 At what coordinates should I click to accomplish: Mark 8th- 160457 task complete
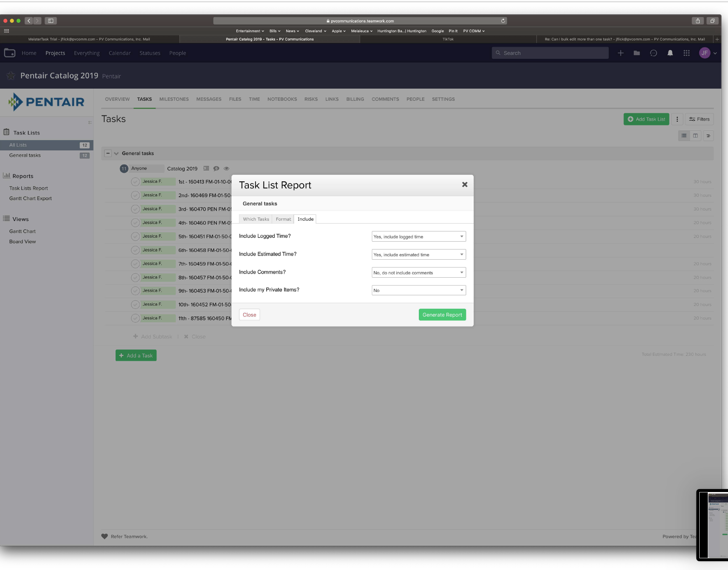pos(135,278)
